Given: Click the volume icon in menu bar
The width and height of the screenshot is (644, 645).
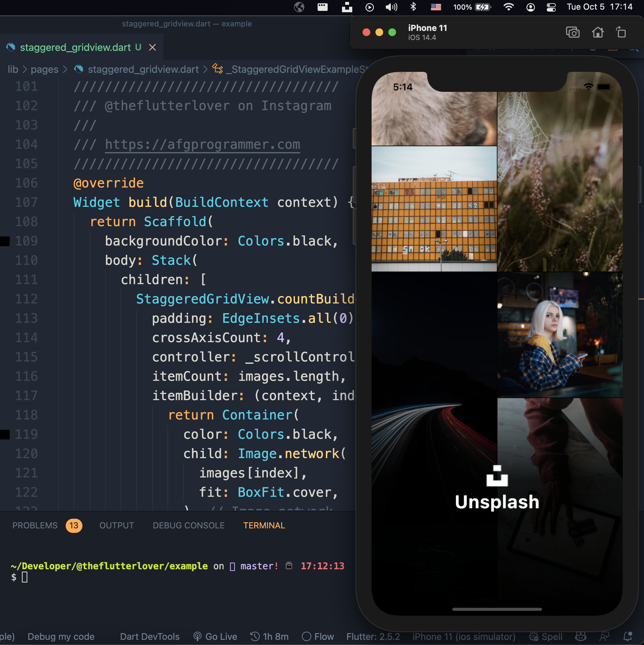Looking at the screenshot, I should tap(391, 7).
